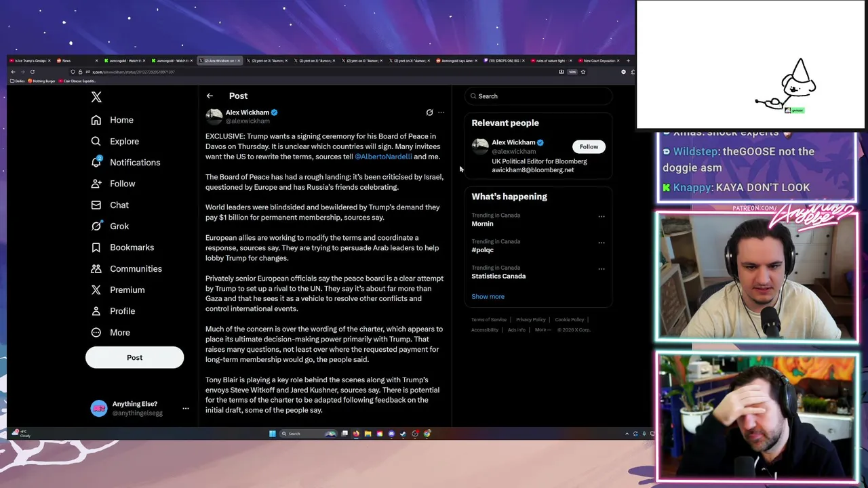Switch to the DROPS ON tab
This screenshot has height=488, width=868.
point(504,61)
